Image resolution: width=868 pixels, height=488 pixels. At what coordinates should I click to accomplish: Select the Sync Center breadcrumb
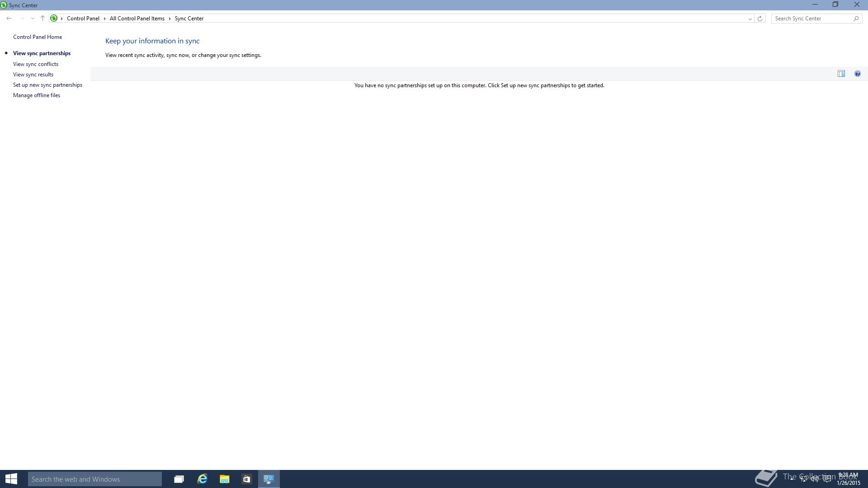[189, 19]
